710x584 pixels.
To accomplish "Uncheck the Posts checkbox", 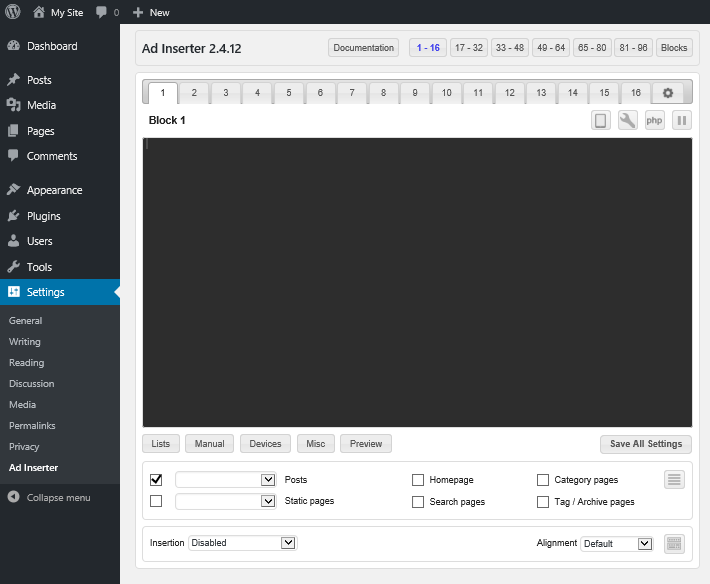I will [156, 480].
